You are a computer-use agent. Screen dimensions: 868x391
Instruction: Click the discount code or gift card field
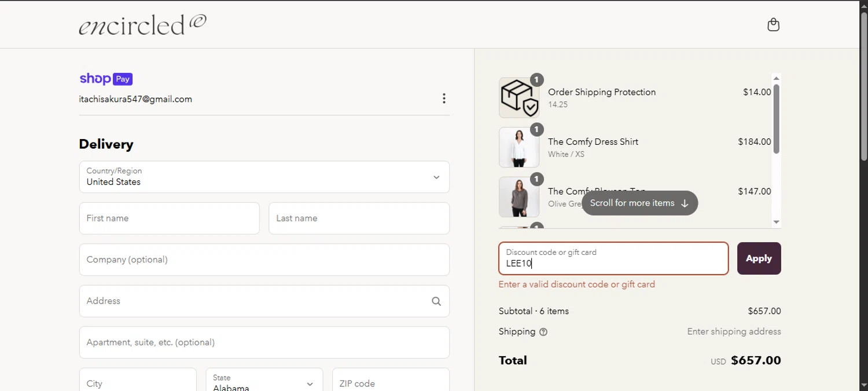click(613, 258)
